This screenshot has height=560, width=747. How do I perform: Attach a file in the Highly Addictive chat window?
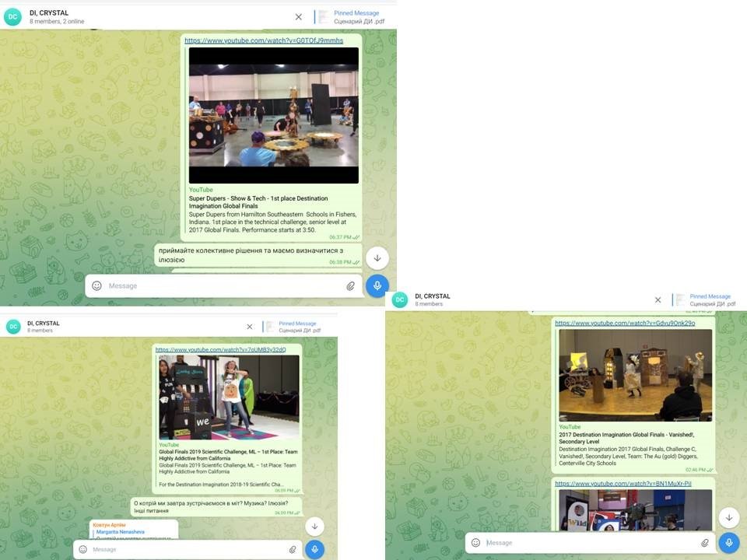[293, 549]
